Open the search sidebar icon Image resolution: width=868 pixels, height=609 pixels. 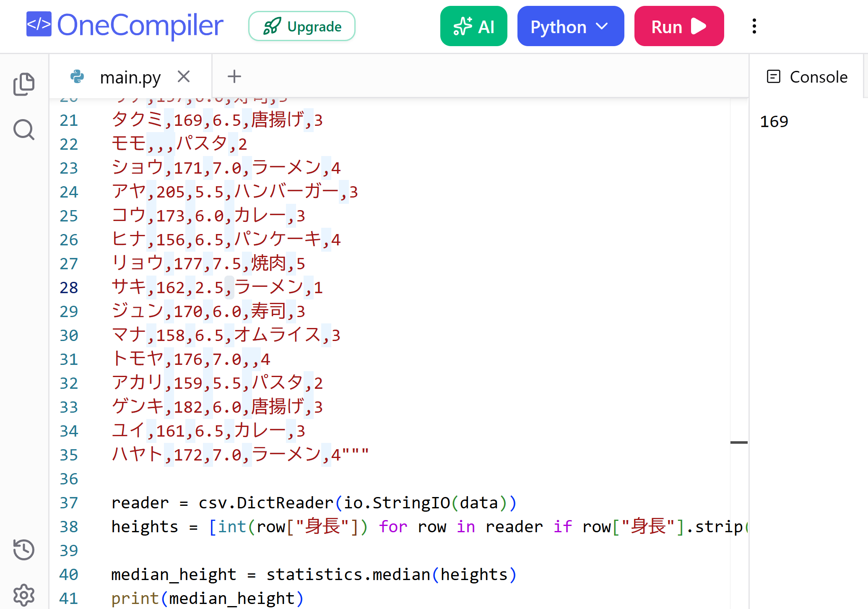click(x=24, y=130)
